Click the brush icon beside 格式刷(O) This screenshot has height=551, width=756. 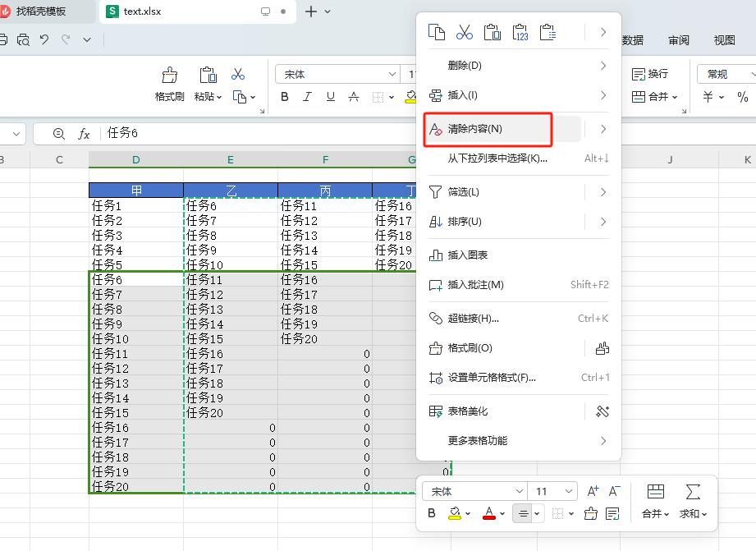[x=603, y=348]
